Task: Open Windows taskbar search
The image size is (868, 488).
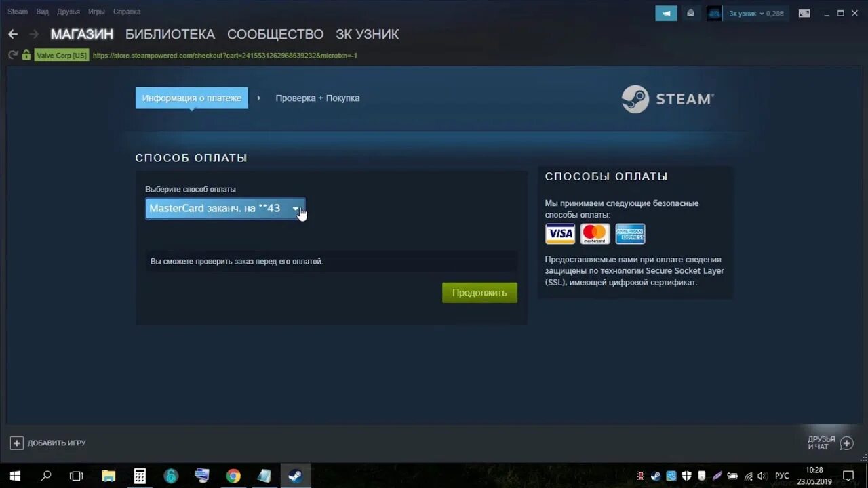Action: [45, 476]
